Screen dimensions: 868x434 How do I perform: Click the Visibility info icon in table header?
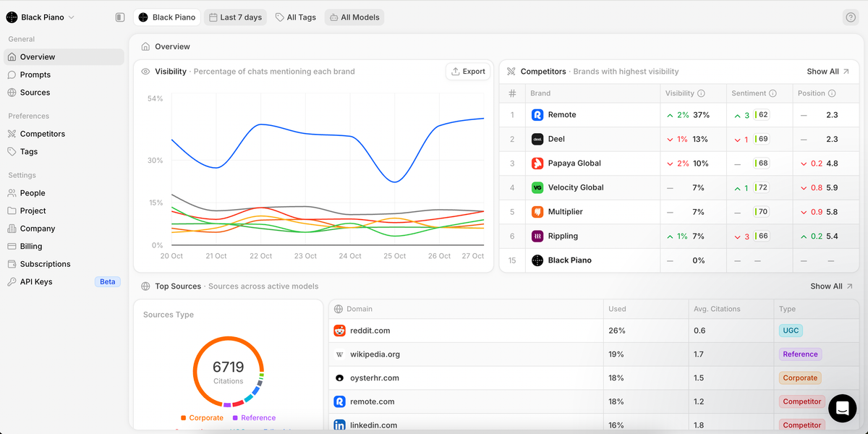tap(702, 93)
